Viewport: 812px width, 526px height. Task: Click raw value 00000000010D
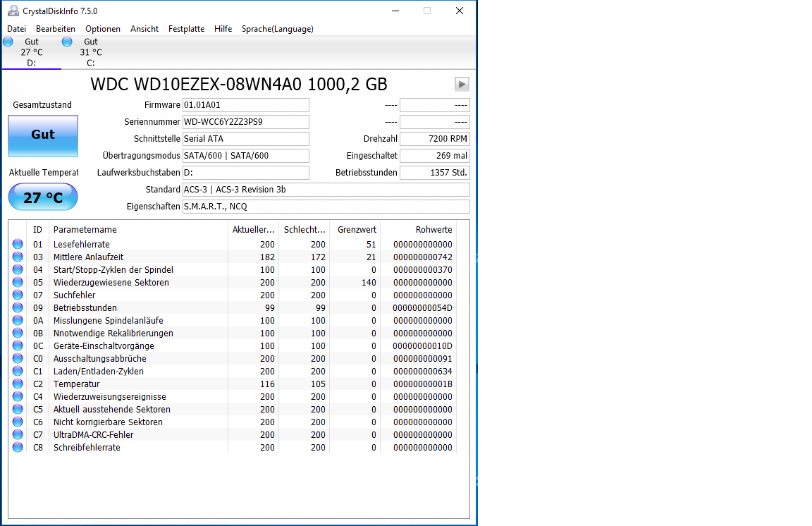coord(423,345)
